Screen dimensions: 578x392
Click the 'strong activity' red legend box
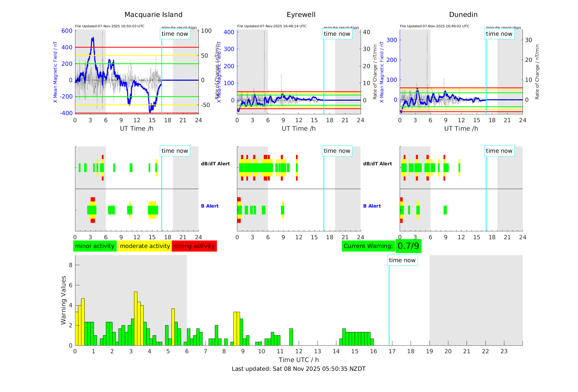(194, 246)
